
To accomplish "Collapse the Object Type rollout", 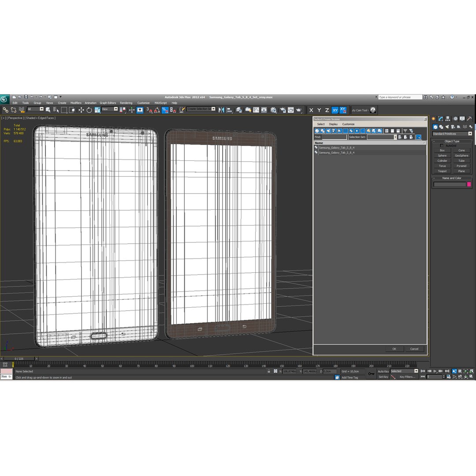I will [x=452, y=141].
